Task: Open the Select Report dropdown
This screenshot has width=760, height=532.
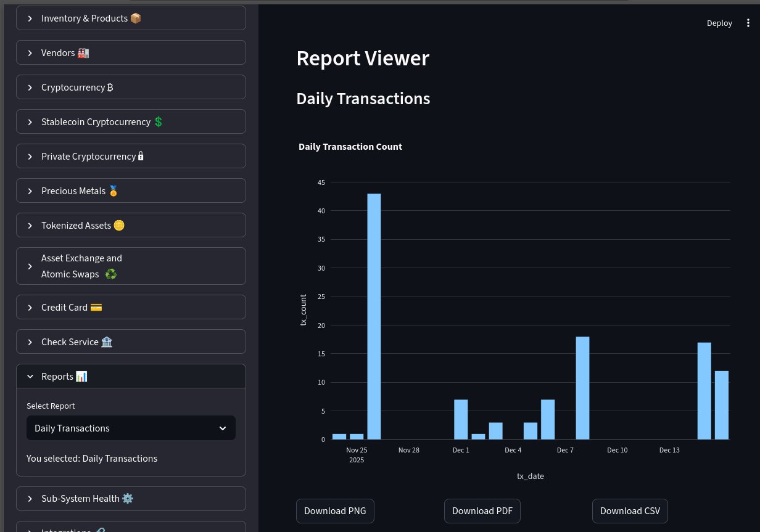Action: 131,428
